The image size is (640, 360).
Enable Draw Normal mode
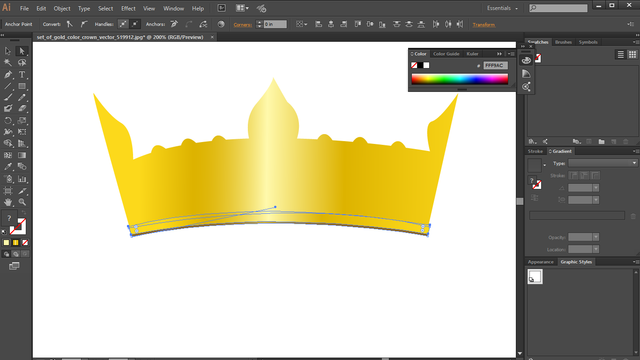tap(6, 254)
